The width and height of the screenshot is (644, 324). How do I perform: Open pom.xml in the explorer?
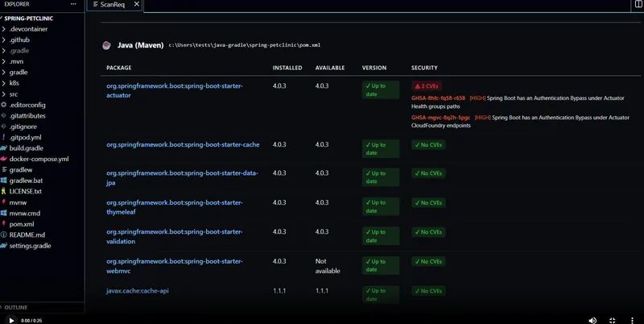[x=22, y=224]
